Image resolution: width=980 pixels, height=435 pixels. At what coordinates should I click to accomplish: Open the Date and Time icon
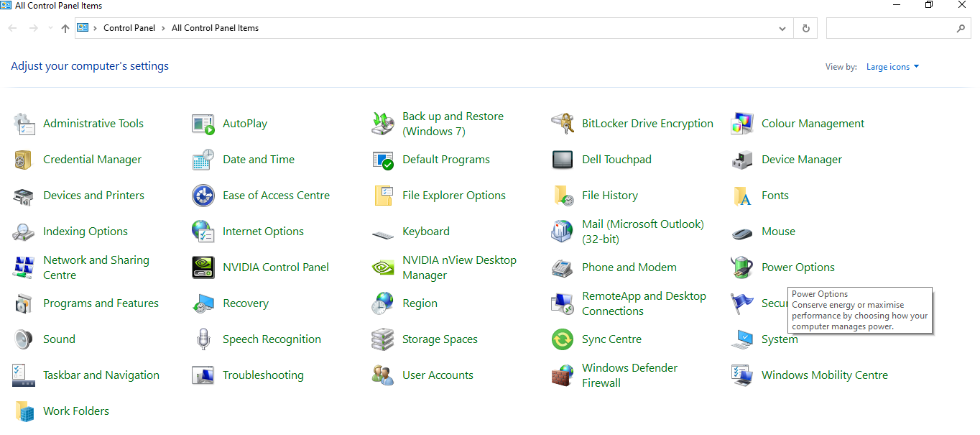(x=203, y=160)
